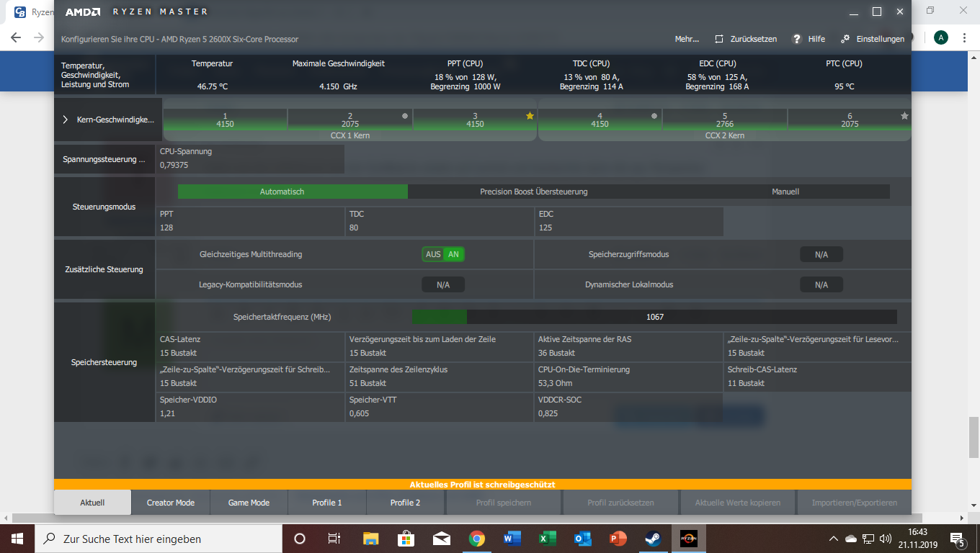
Task: Select Precision Boost Übersteuerung mode
Action: click(x=534, y=192)
